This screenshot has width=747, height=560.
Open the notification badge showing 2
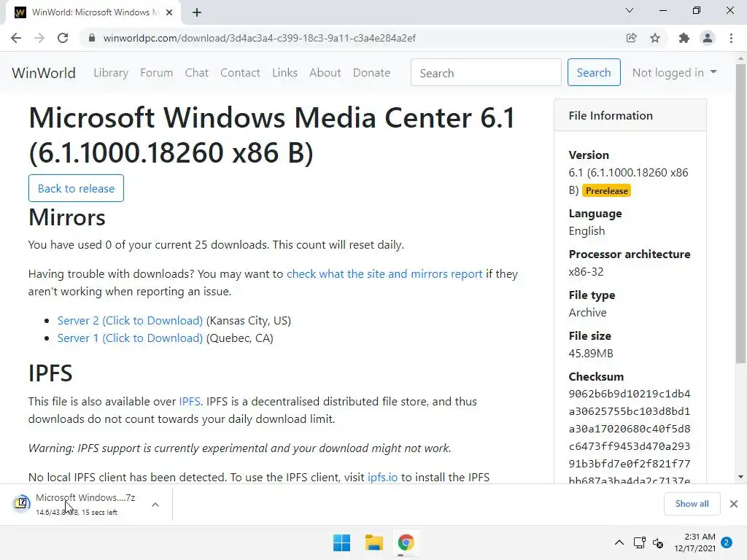(727, 542)
